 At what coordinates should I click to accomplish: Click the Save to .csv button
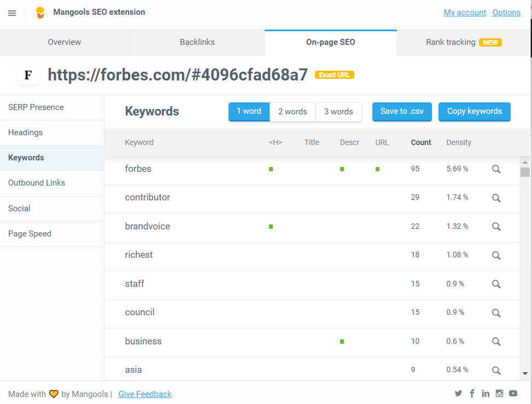[x=402, y=112]
